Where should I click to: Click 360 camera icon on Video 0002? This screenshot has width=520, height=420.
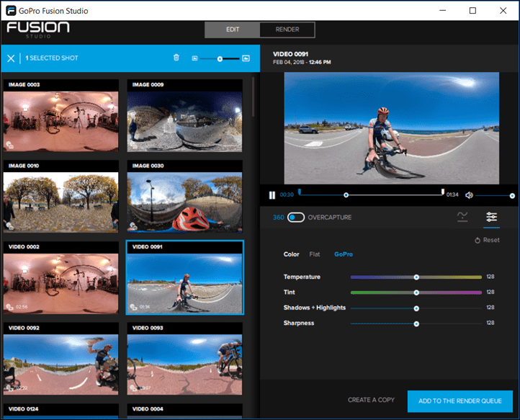tap(9, 307)
